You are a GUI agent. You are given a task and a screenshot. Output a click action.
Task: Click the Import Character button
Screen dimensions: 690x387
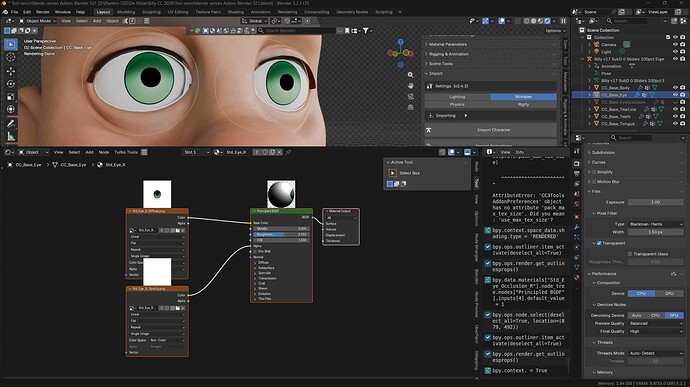491,130
